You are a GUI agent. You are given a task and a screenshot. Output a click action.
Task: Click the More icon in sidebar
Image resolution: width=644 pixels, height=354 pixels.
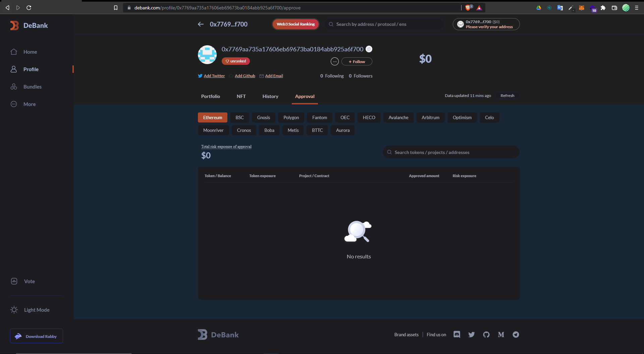coord(14,104)
